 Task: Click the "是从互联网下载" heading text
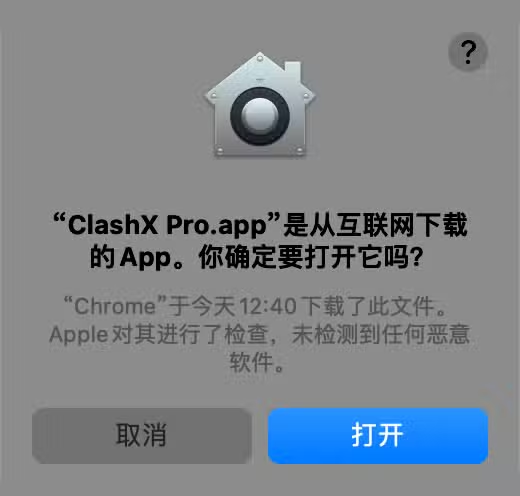375,225
